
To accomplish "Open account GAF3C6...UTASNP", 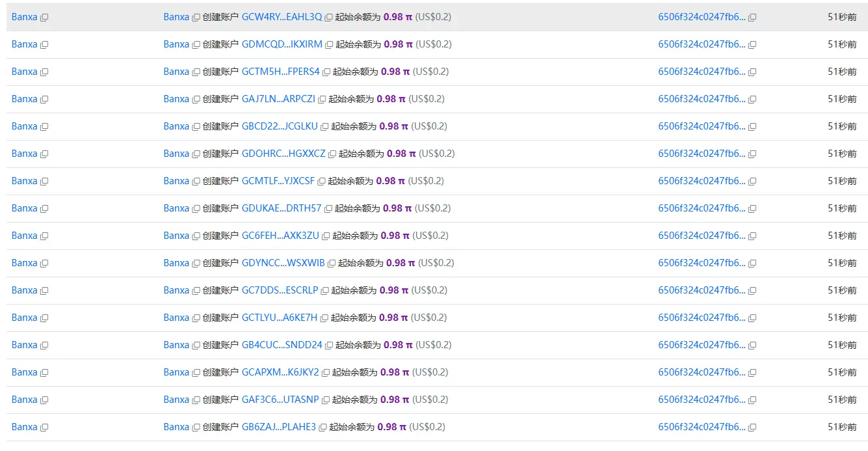I will pyautogui.click(x=280, y=400).
